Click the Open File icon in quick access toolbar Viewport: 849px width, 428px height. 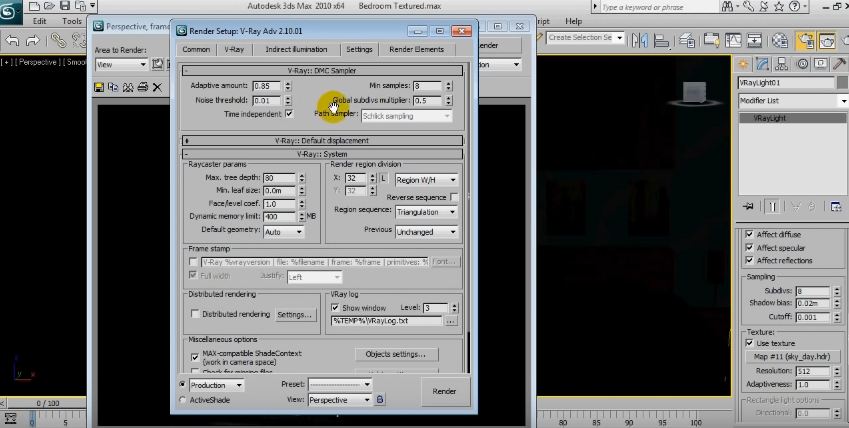coord(49,7)
